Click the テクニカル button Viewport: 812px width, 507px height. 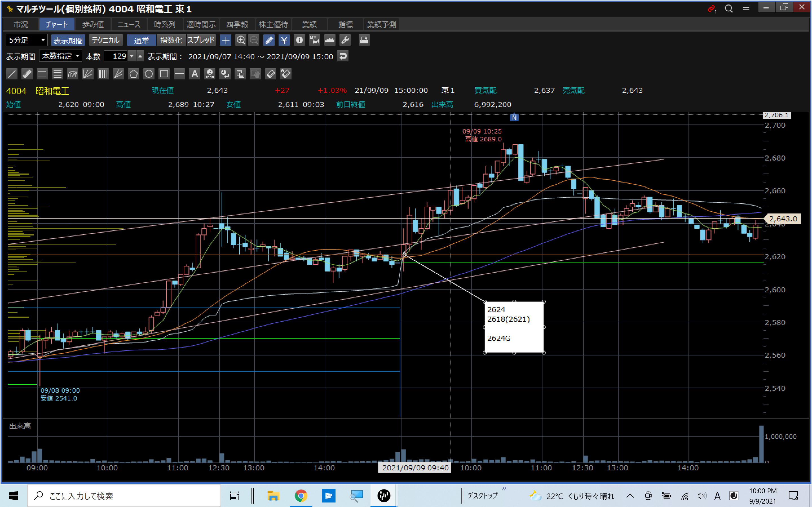pyautogui.click(x=106, y=40)
